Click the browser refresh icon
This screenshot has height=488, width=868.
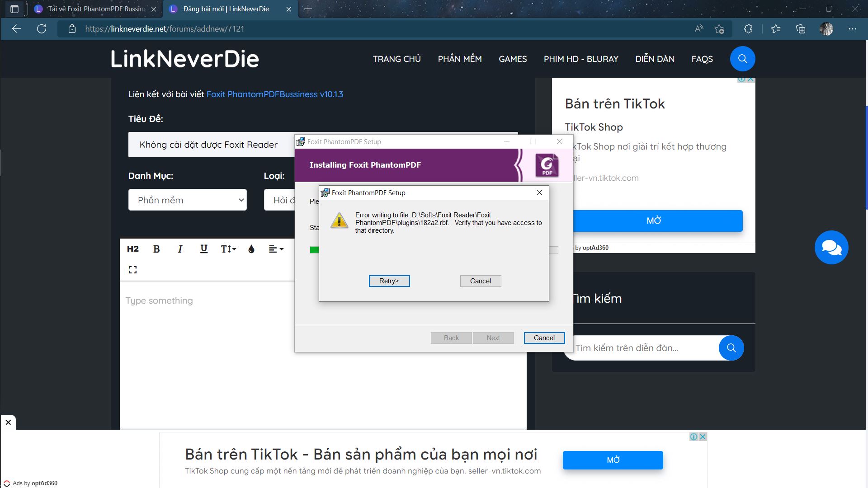pos(42,29)
